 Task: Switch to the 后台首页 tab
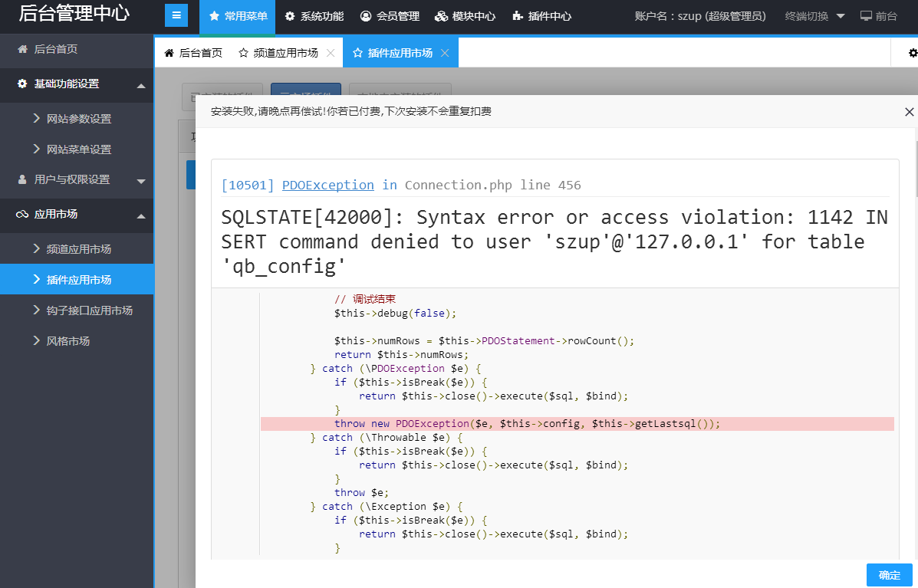pyautogui.click(x=193, y=53)
